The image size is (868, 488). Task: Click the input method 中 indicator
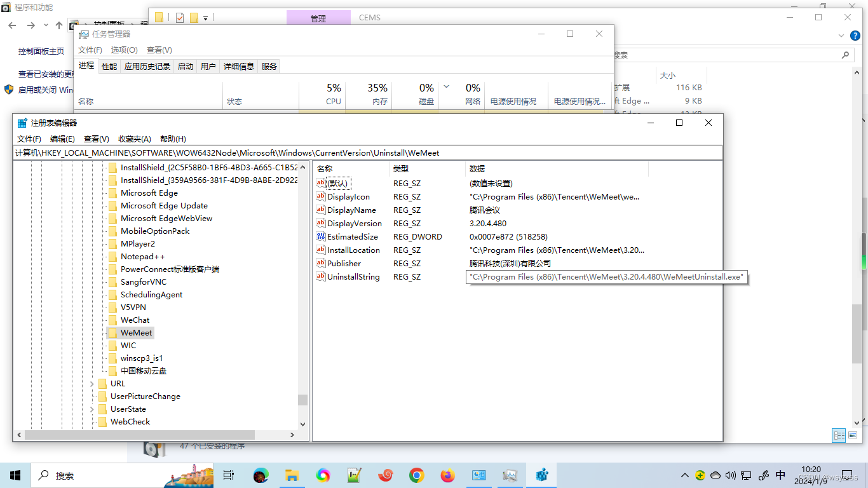[780, 475]
